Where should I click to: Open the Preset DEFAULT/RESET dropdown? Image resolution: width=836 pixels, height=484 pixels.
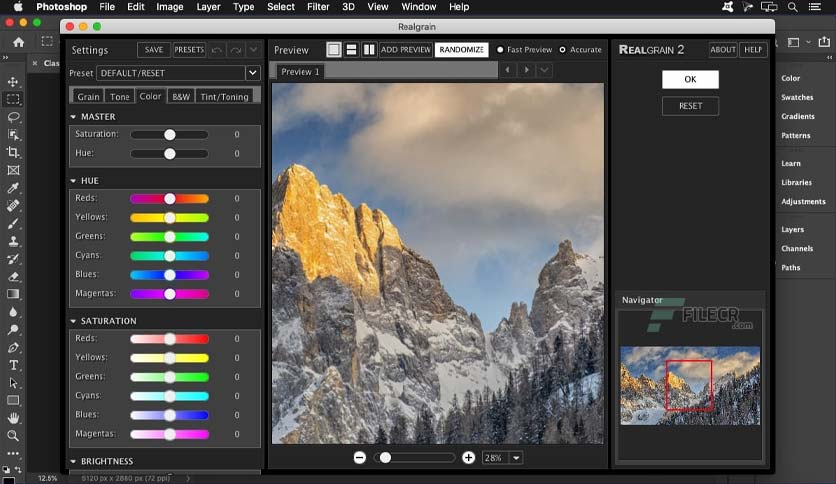point(253,72)
